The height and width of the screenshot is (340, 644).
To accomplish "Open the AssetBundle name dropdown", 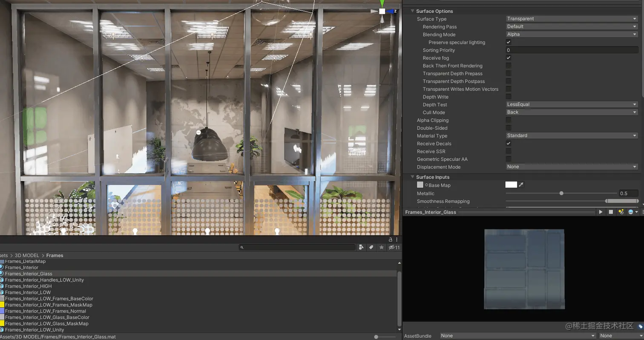I will (518, 336).
